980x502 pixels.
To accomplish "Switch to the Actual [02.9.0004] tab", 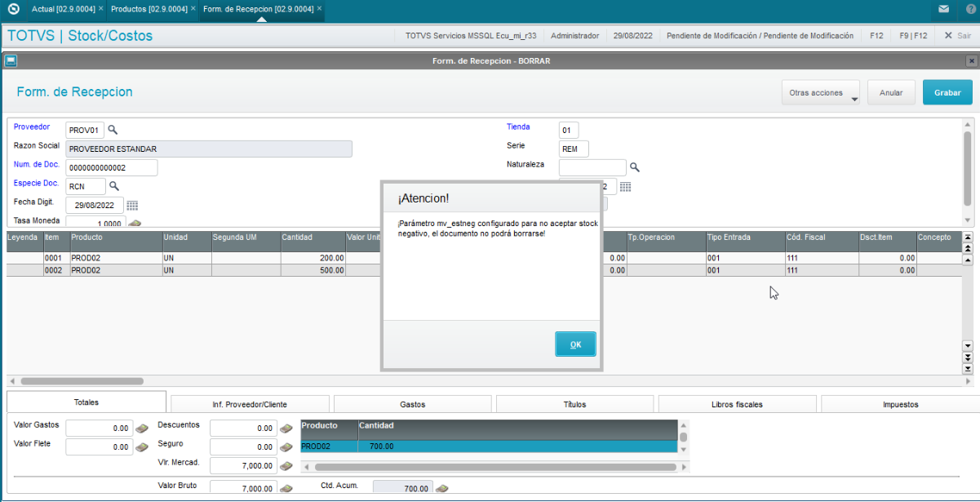I will (x=62, y=8).
